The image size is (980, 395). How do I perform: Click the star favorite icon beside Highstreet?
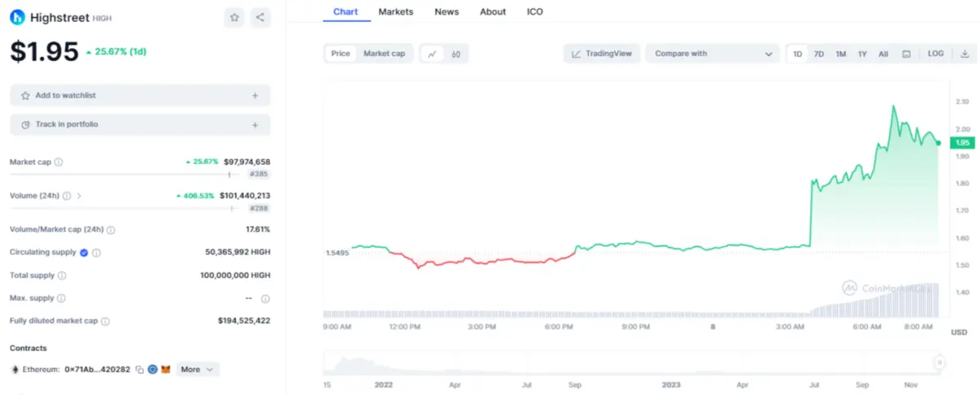(x=234, y=17)
